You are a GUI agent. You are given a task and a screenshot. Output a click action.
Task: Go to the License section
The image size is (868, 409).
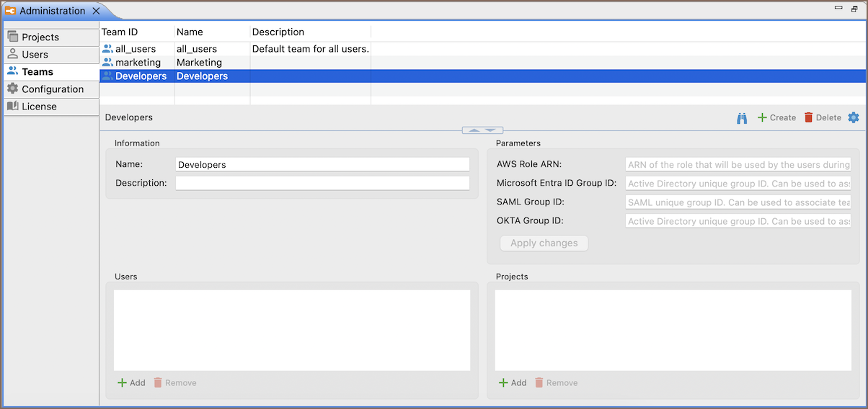coord(39,107)
